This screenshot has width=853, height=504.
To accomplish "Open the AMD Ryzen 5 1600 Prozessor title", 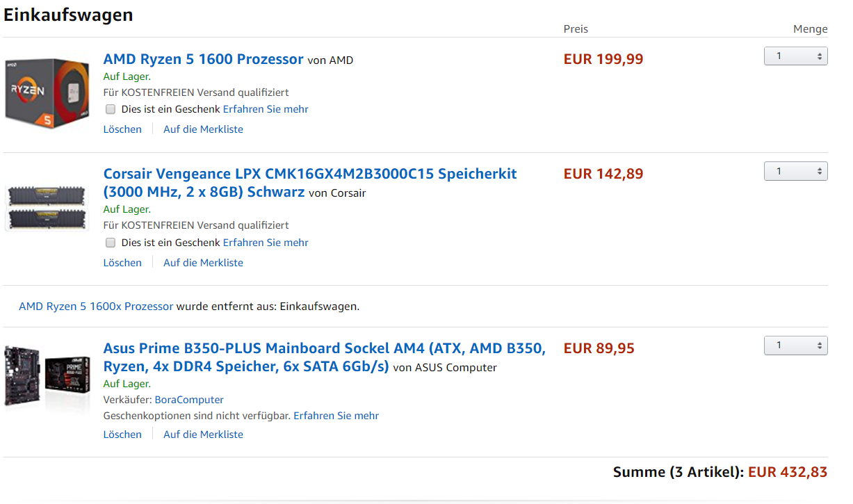I will tap(203, 59).
